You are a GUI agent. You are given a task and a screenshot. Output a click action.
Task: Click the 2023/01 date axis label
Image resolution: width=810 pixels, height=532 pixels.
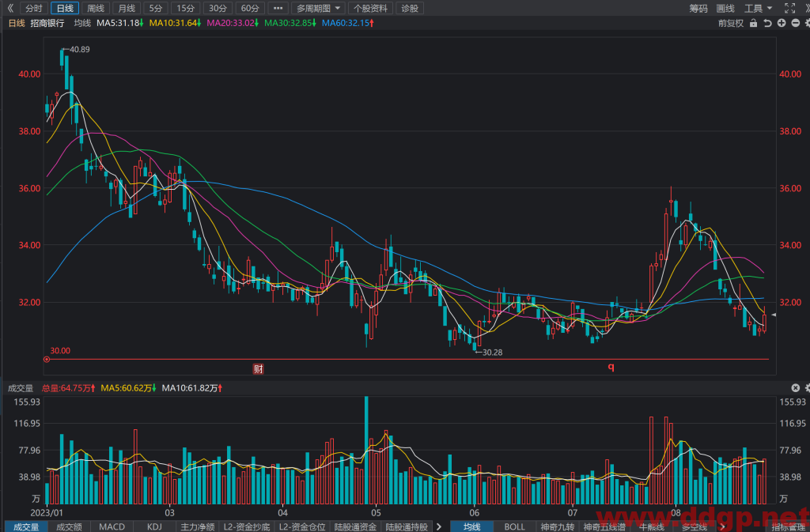(47, 512)
